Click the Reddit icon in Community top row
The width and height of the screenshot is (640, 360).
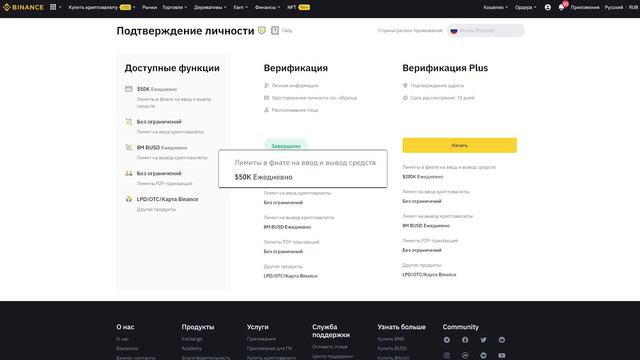pos(502,340)
